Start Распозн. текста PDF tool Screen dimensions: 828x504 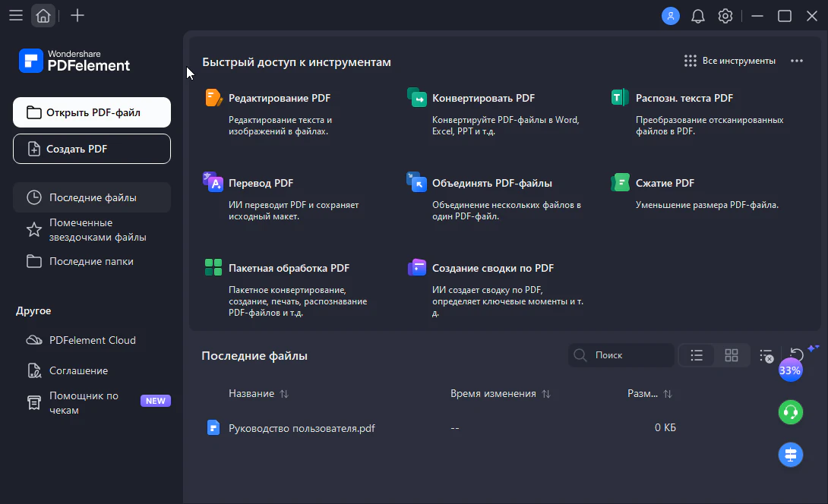[x=684, y=98]
